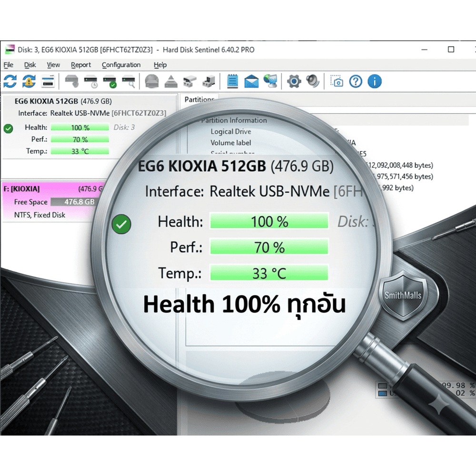
Task: Click the disk with clock icon
Action: [91, 81]
